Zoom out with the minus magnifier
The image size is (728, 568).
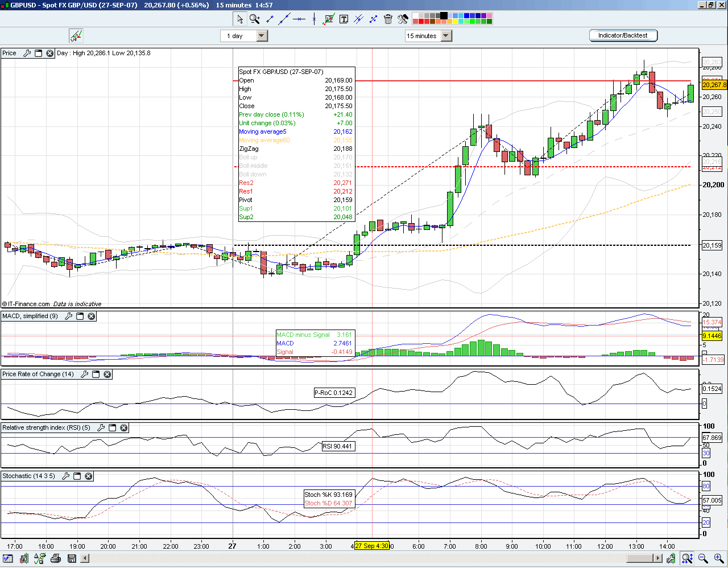pyautogui.click(x=703, y=558)
